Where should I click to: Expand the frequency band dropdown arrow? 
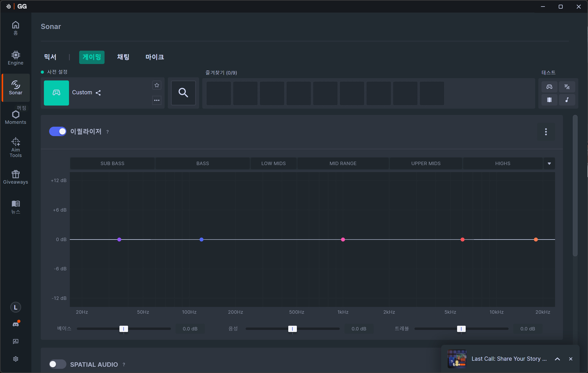549,164
